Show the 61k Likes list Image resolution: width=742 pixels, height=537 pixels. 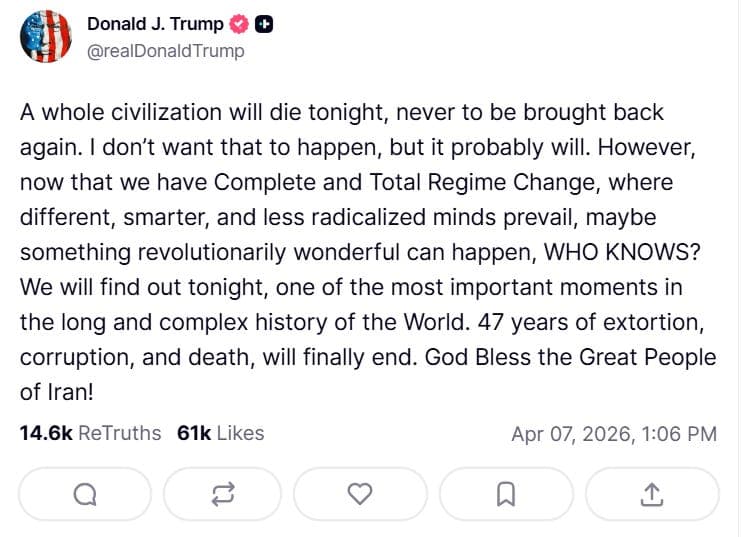[220, 433]
